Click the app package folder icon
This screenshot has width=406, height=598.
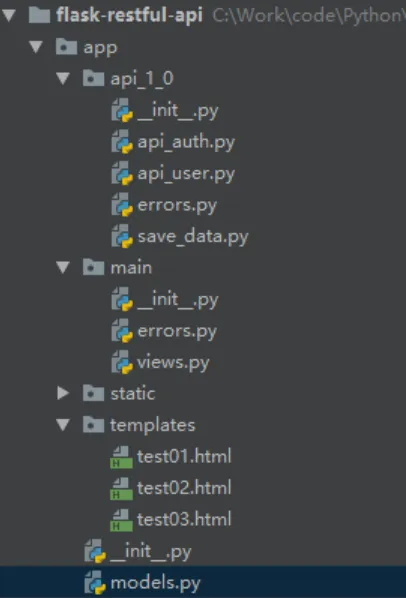66,47
